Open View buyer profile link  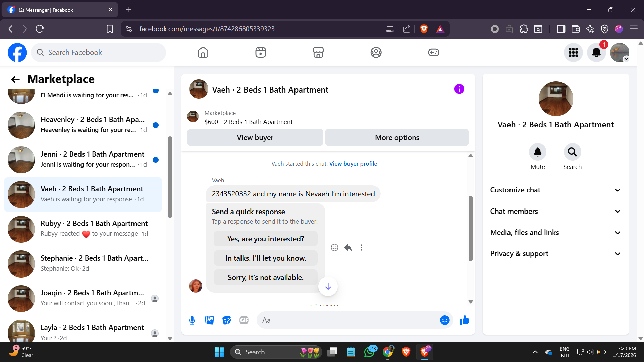point(353,164)
